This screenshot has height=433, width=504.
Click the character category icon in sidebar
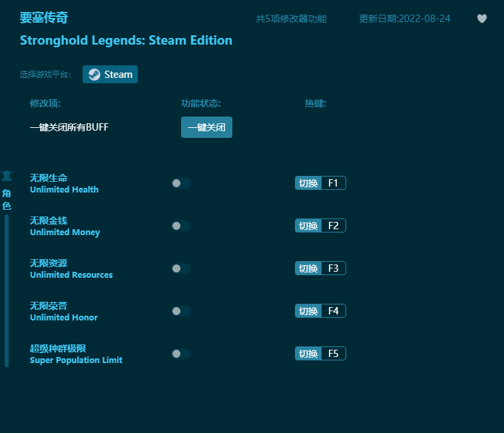coord(7,176)
